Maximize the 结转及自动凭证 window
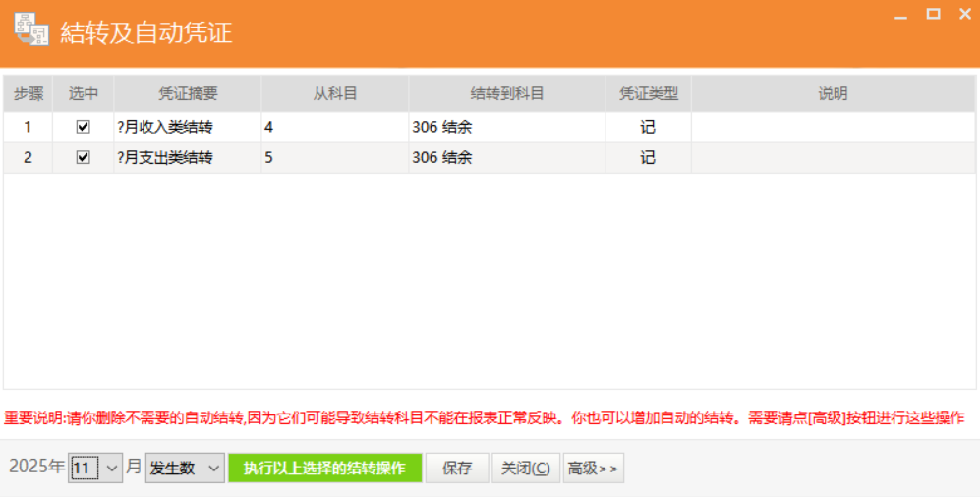980x497 pixels. (x=933, y=14)
